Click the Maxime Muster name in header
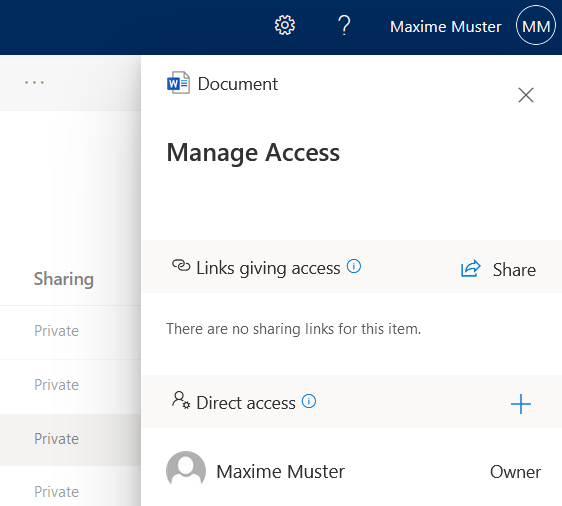Screen dimensions: 562x506 tap(446, 27)
